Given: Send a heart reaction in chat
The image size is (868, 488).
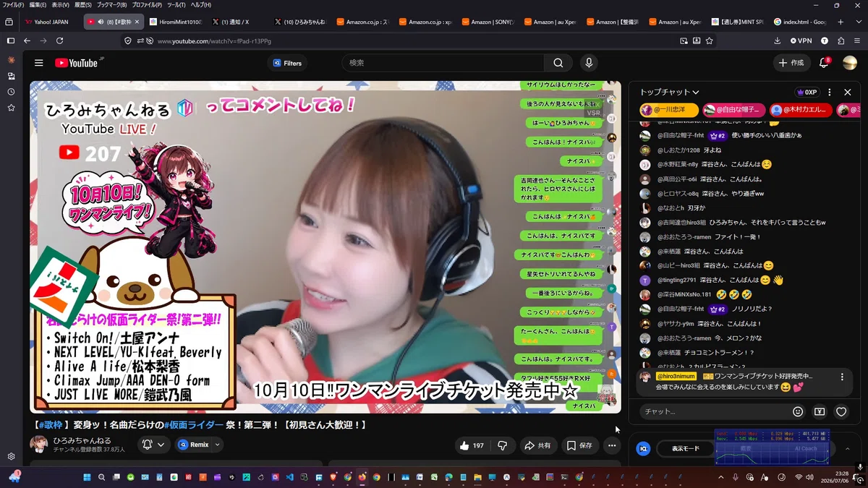Looking at the screenshot, I should [841, 411].
